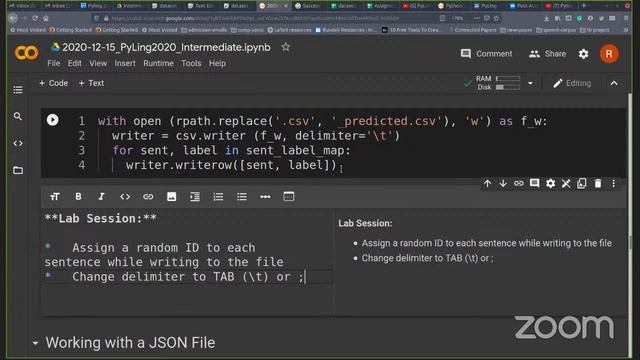Open the Tools menu
This screenshot has width=640, height=360.
[x=191, y=63]
